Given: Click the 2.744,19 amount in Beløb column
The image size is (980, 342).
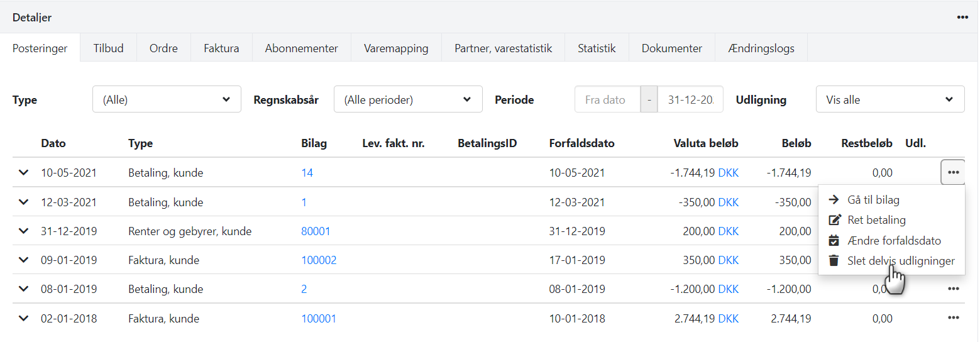Looking at the screenshot, I should [791, 319].
